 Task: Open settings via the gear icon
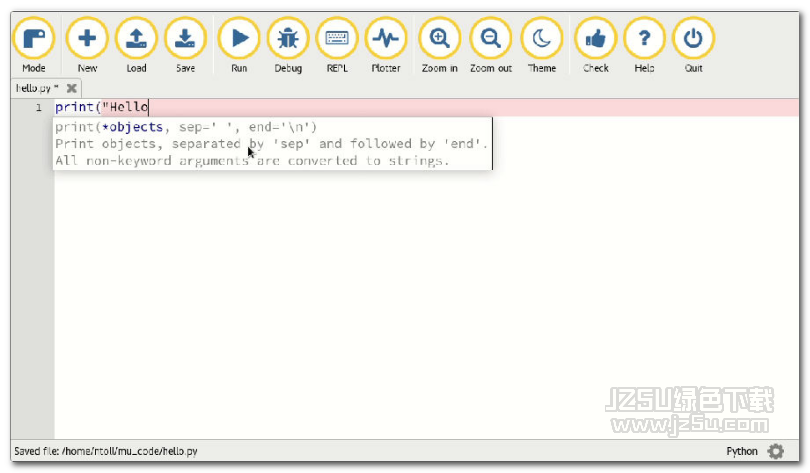point(775,451)
